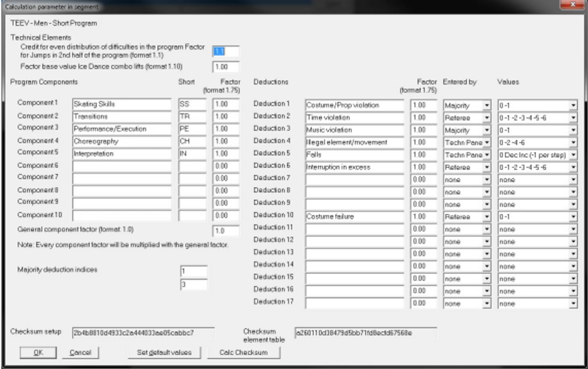Expand Deduction 17 Values dropdown

tap(573, 303)
